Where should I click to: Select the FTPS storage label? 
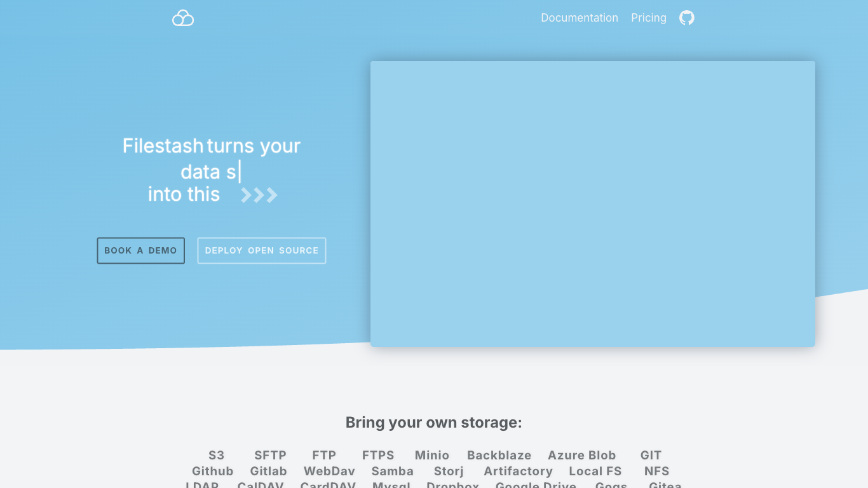coord(378,455)
